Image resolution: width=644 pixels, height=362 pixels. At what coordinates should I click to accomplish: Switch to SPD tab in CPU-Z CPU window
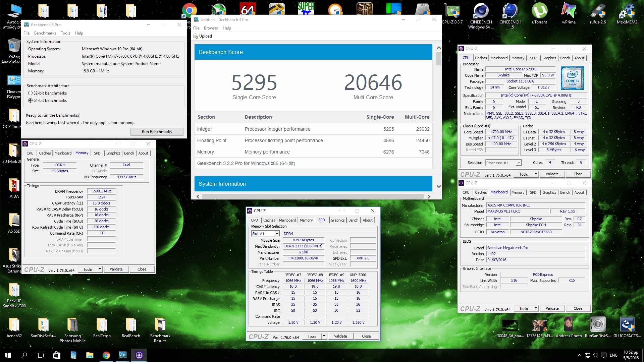click(533, 58)
